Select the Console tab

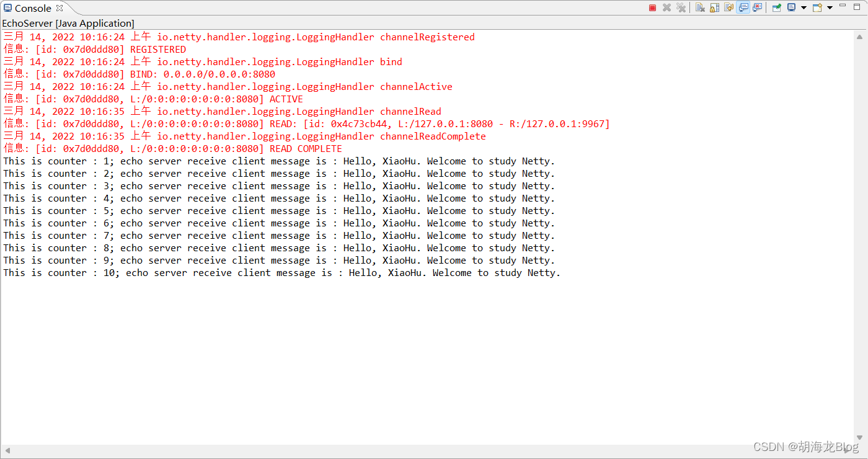point(33,8)
